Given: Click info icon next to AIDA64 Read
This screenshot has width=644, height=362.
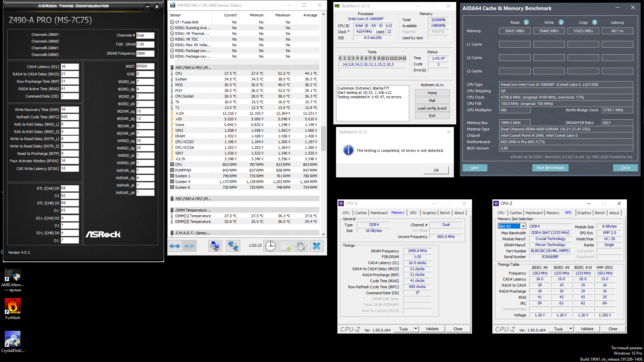Looking at the screenshot, I should coord(526,22).
